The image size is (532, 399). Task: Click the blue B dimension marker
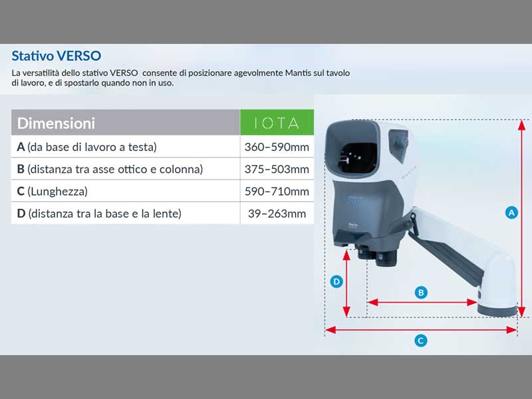click(x=421, y=293)
